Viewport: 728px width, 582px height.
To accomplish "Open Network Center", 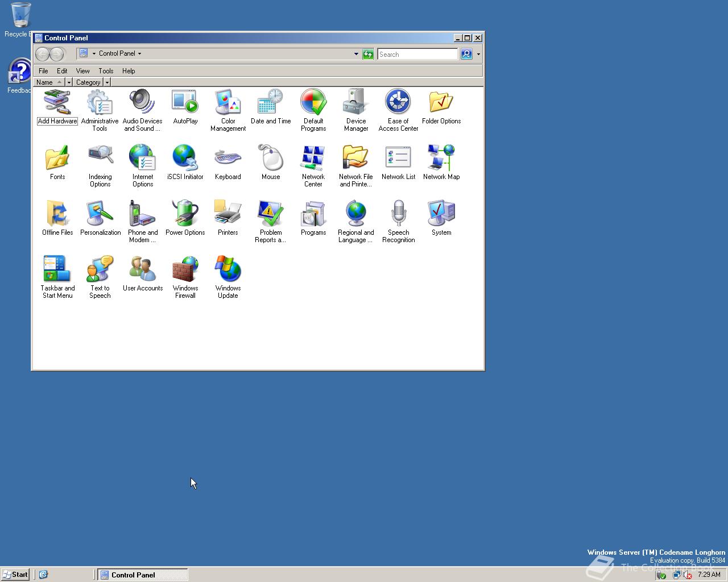I will coord(313,166).
